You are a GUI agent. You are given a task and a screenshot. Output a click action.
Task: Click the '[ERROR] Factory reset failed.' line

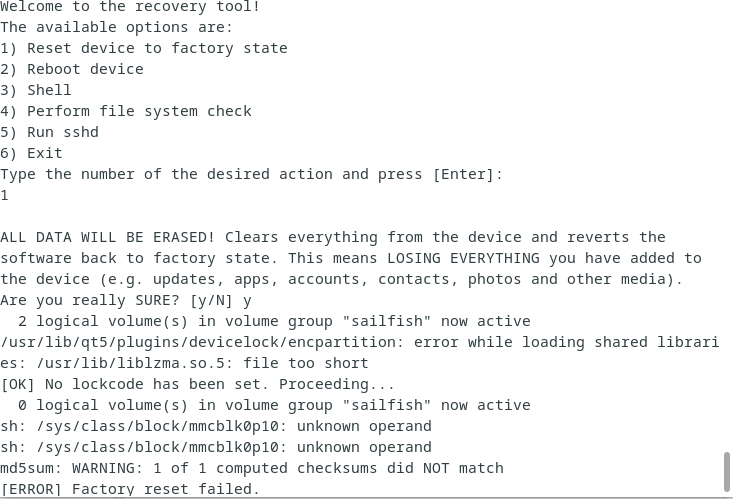pos(130,489)
